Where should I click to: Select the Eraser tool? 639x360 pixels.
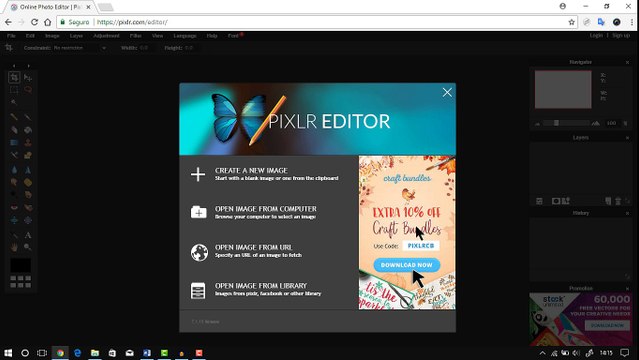[x=14, y=130]
